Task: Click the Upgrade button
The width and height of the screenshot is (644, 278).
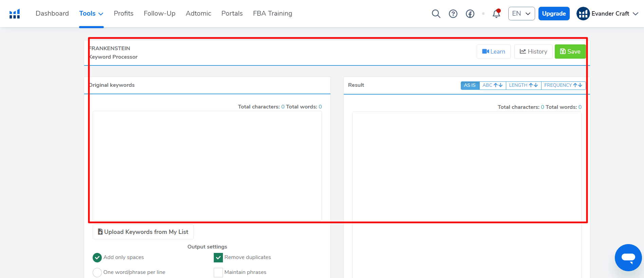Action: (x=554, y=14)
